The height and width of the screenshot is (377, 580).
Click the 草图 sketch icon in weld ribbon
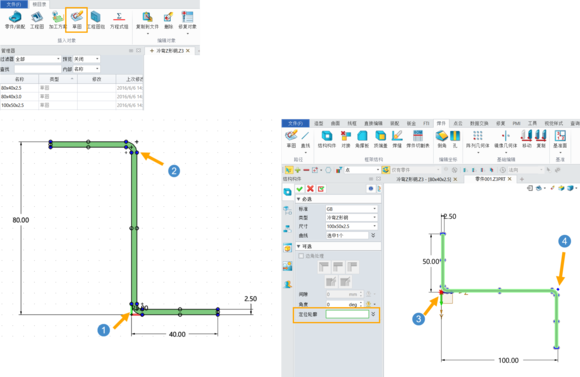click(x=291, y=135)
